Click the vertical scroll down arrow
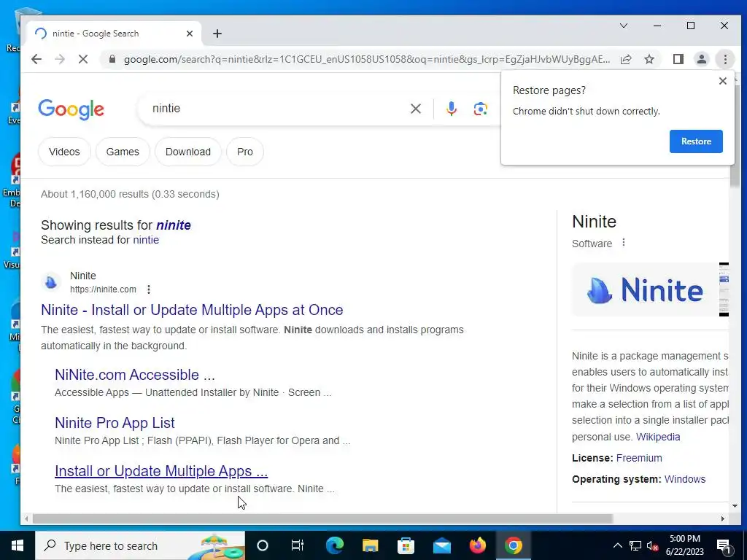747x560 pixels. (x=734, y=506)
